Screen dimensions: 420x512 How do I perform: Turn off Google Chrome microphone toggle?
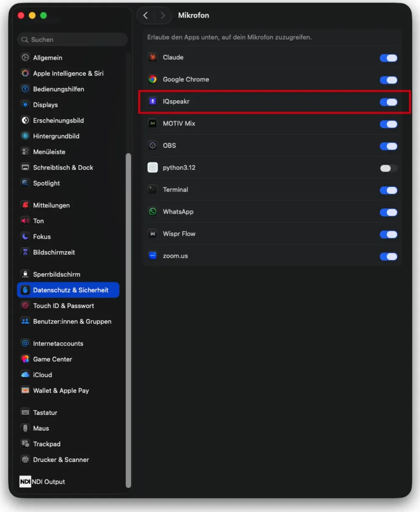click(388, 80)
